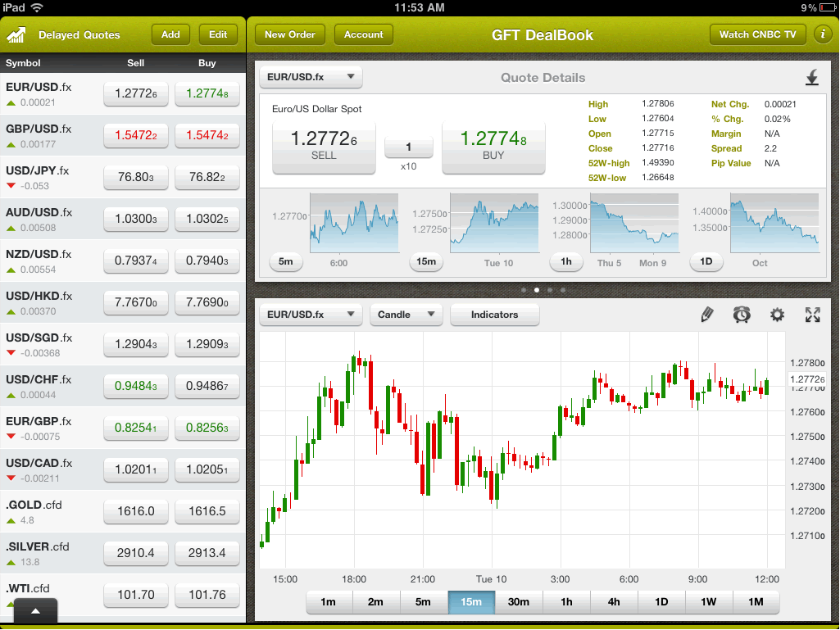840x630 pixels.
Task: Open the EUR/USD.fx dropdown in Quote Details
Action: click(311, 77)
